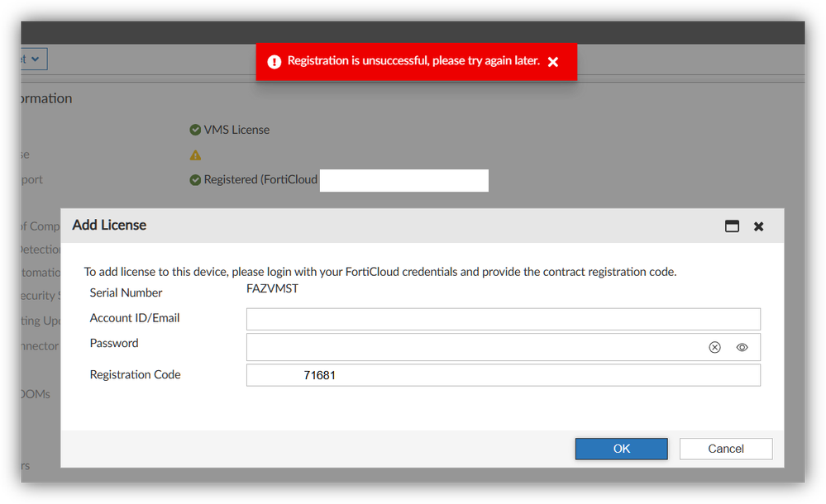Click into the Password input field
Screen dimensions: 826x504
471,348
